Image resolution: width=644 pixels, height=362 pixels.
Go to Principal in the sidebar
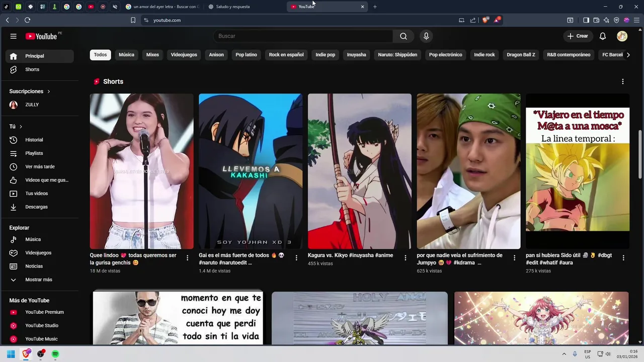39,56
